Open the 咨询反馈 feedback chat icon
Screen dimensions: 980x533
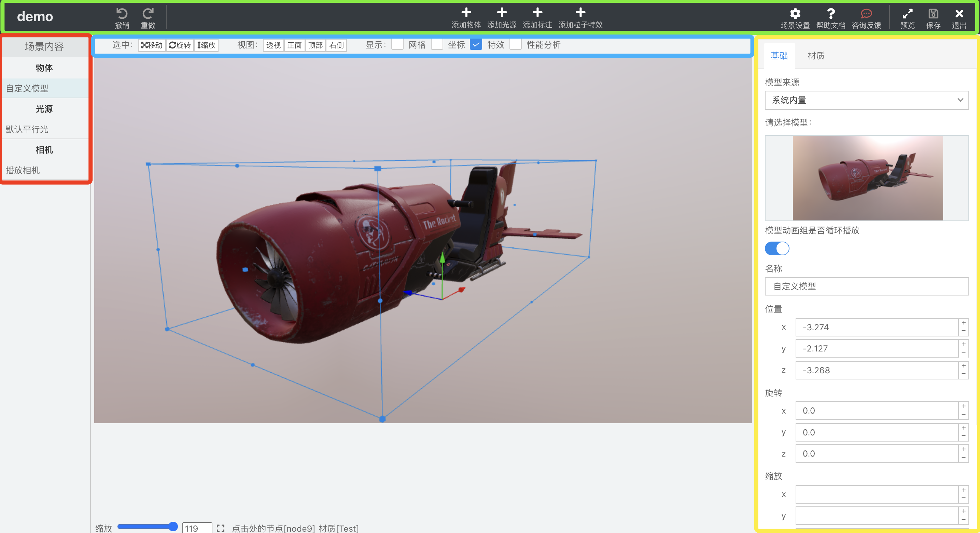point(866,14)
